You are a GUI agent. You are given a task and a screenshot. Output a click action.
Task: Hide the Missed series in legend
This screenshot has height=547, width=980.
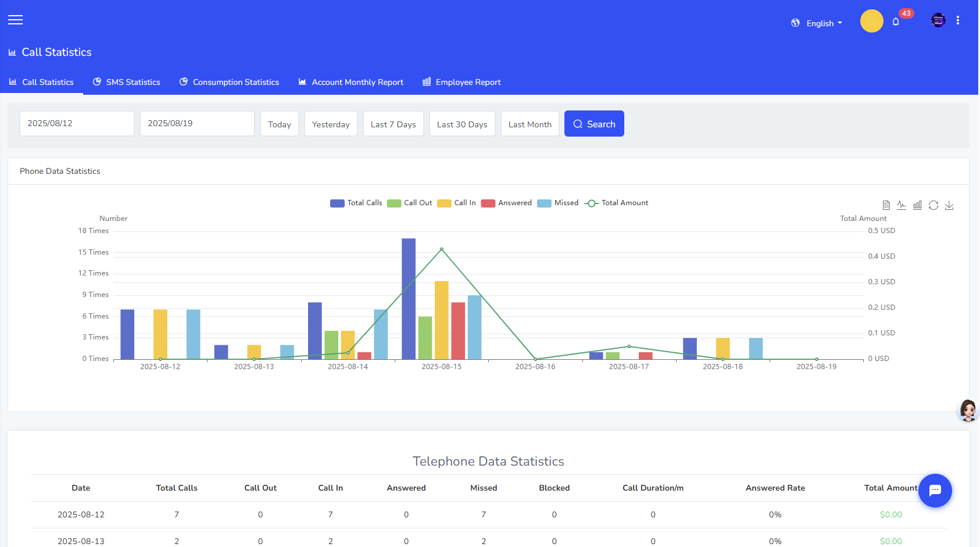558,203
